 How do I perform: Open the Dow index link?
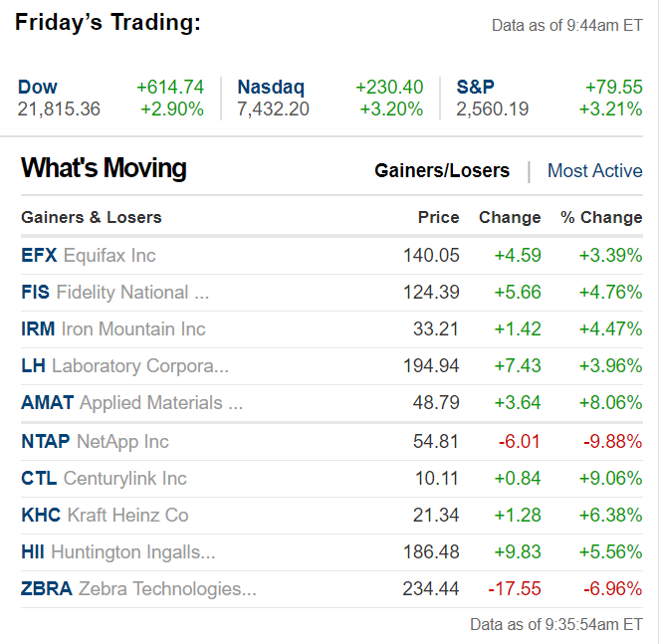click(x=38, y=88)
